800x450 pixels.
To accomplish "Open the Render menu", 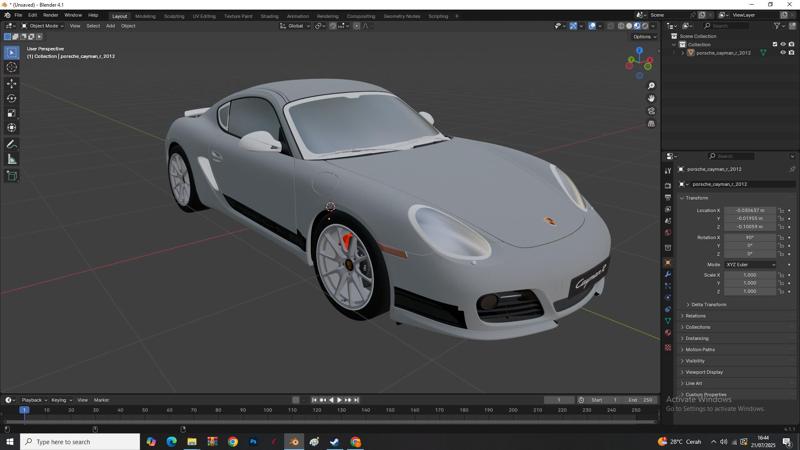I will coord(51,15).
